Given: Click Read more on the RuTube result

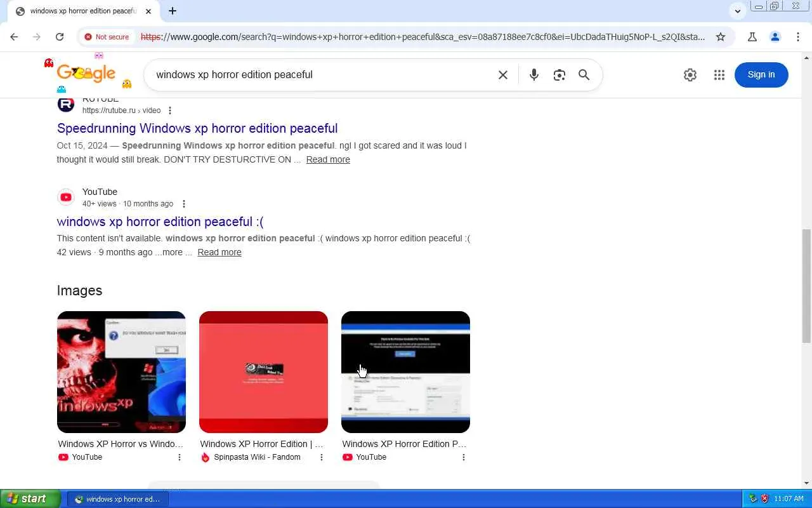Looking at the screenshot, I should pyautogui.click(x=328, y=159).
